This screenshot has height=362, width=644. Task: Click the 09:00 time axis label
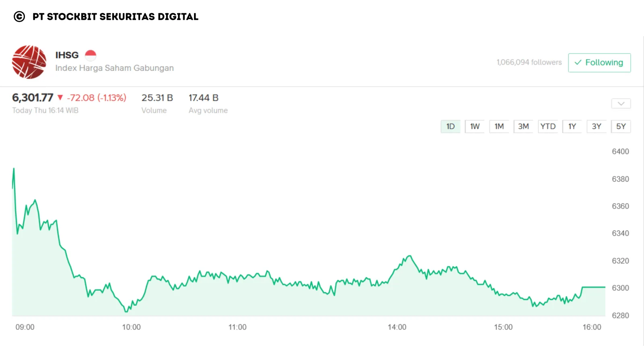pyautogui.click(x=25, y=327)
